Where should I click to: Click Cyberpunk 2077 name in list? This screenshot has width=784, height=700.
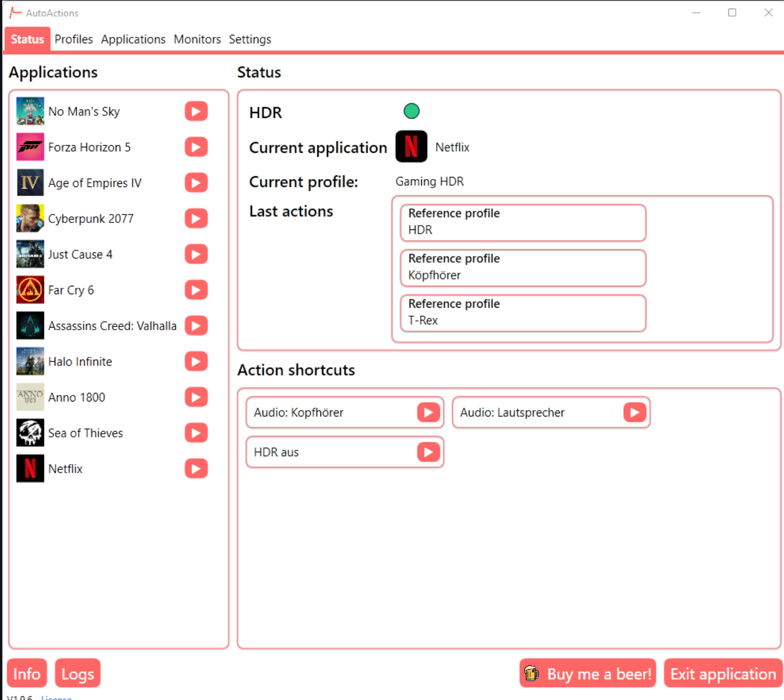91,219
